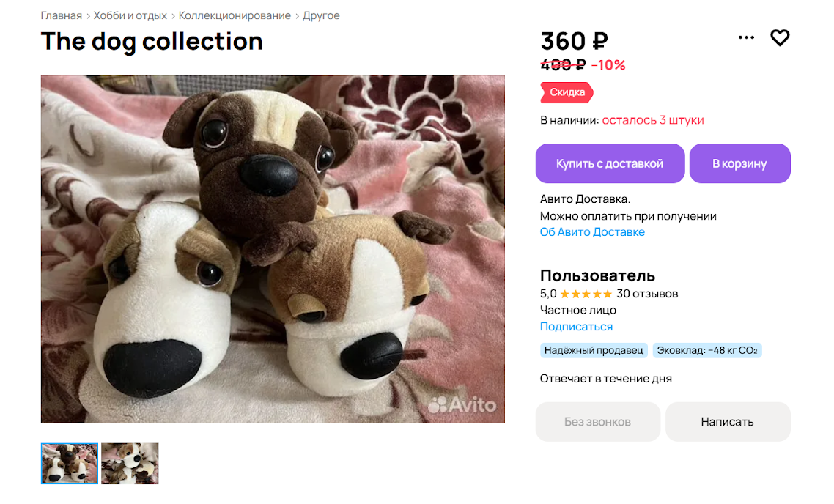View the 30 отзывов reviews
Screen dimensions: 834x504
pyautogui.click(x=647, y=294)
